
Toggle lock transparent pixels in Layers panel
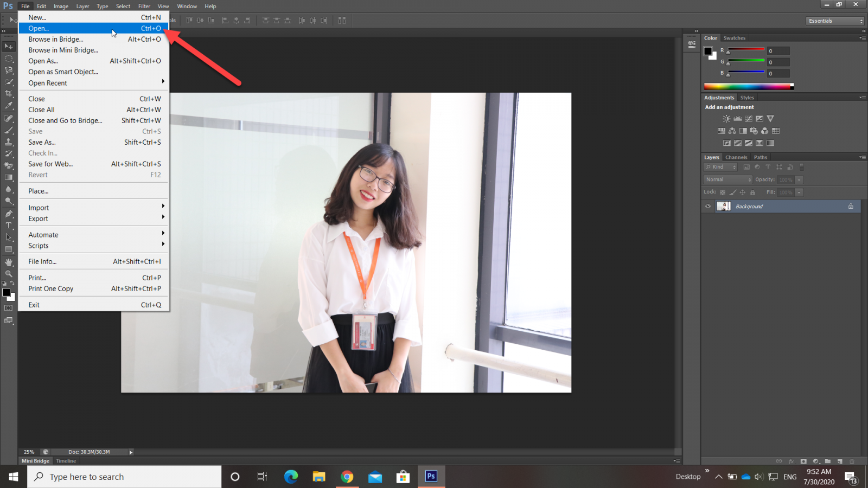point(723,192)
